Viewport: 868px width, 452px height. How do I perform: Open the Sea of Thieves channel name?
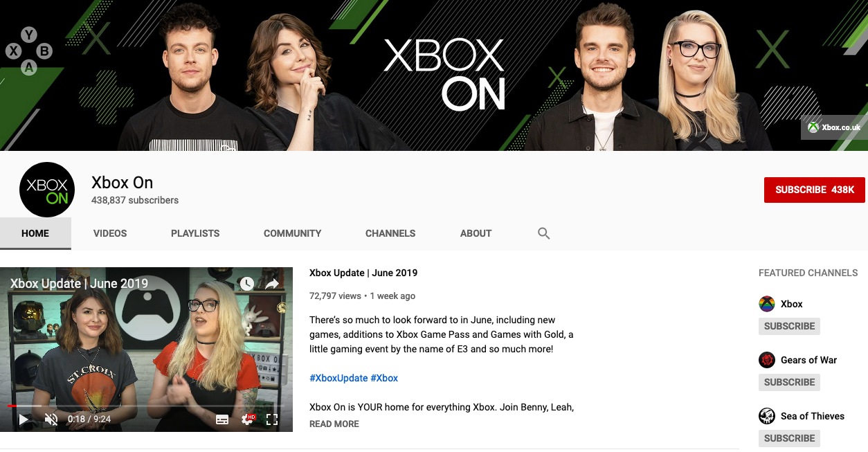(813, 416)
